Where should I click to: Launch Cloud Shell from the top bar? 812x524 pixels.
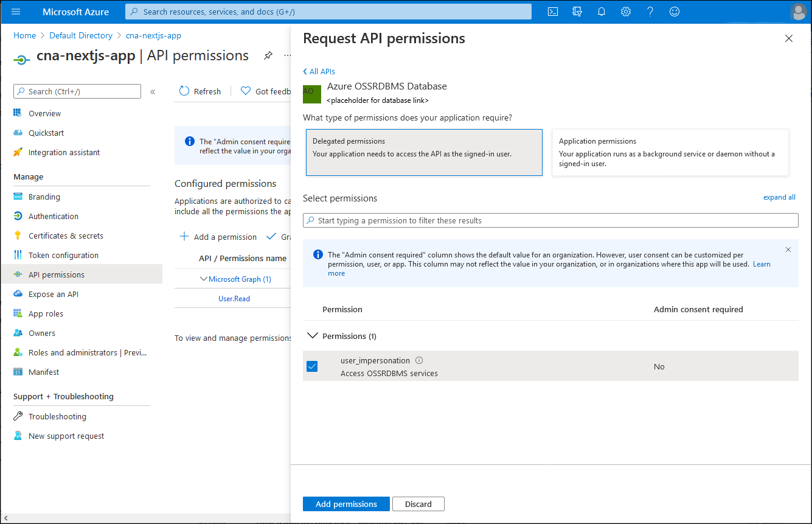553,12
